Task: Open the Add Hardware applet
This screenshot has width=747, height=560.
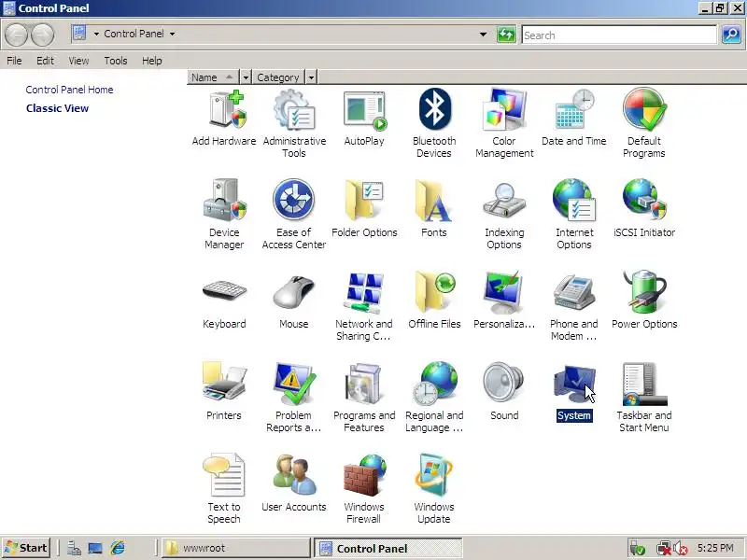Action: [224, 119]
